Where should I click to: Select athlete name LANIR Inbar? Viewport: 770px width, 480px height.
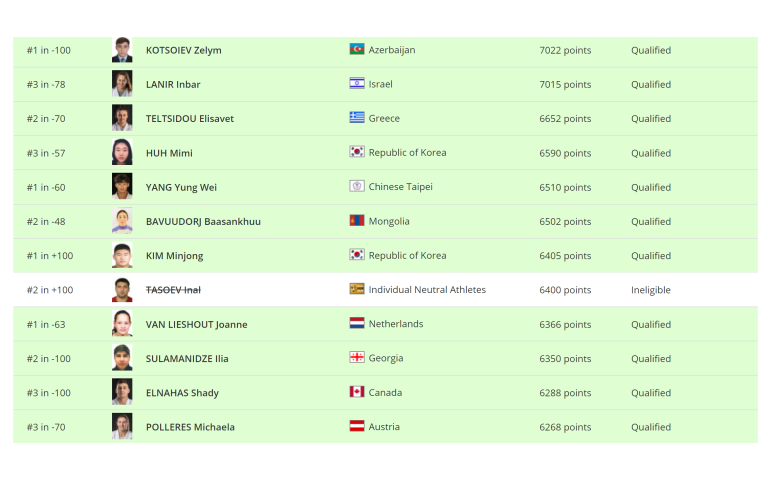coord(173,85)
